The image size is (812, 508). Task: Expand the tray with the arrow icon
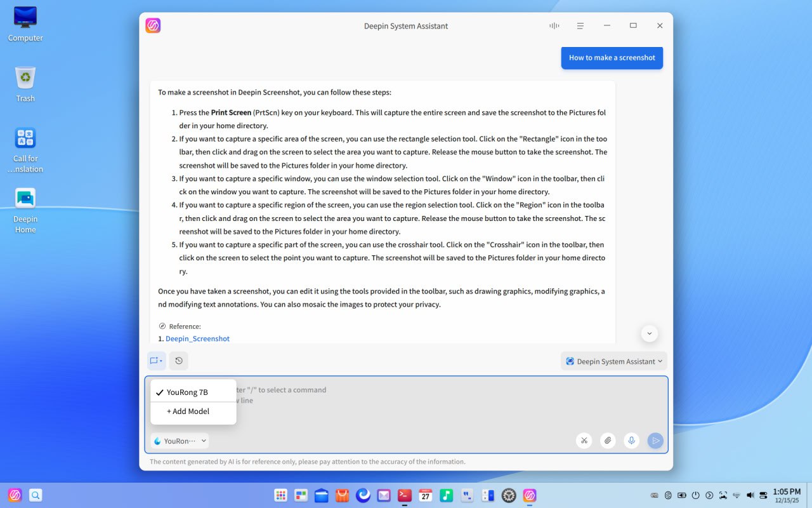coord(709,495)
